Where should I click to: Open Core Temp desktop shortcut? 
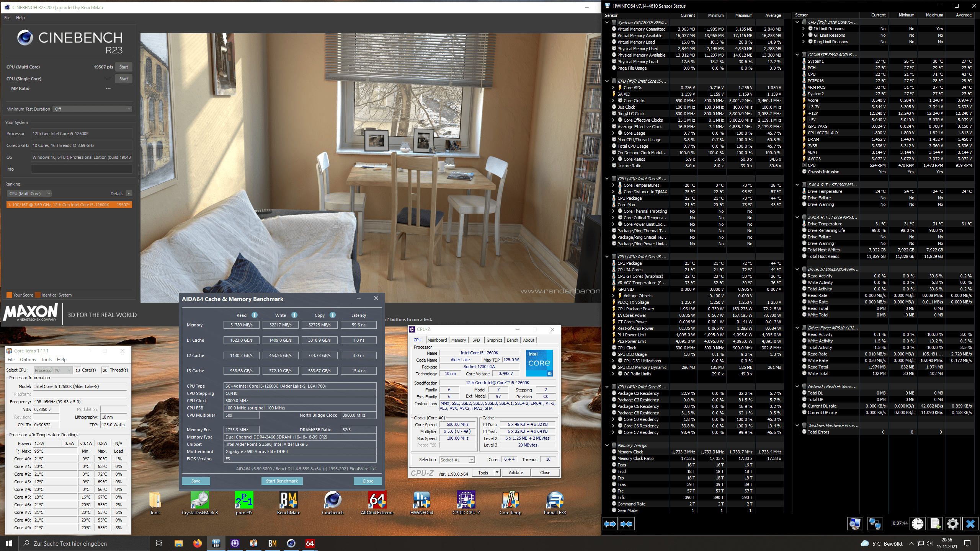(x=510, y=503)
